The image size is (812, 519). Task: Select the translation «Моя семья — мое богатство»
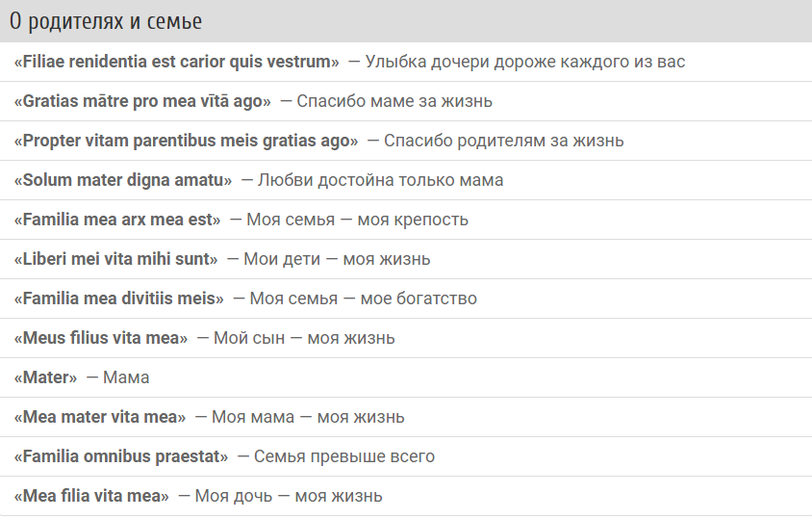[363, 298]
